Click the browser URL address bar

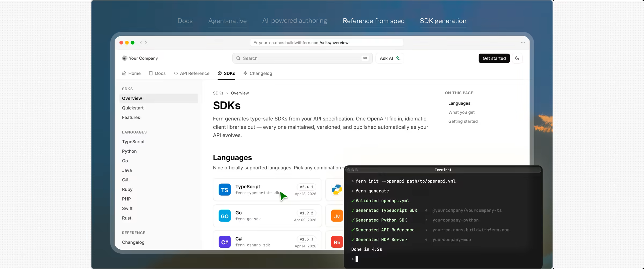coord(327,43)
